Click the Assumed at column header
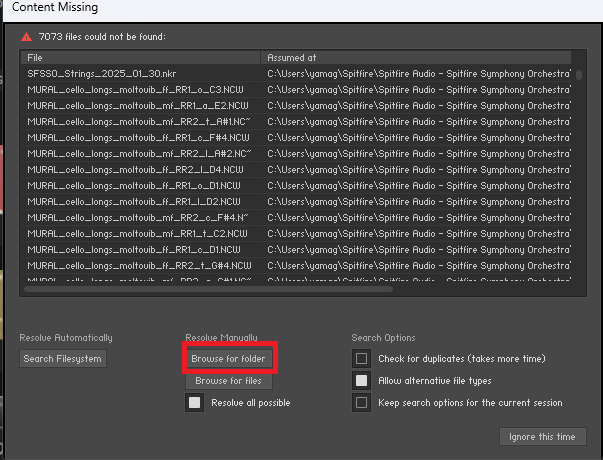 (x=420, y=58)
